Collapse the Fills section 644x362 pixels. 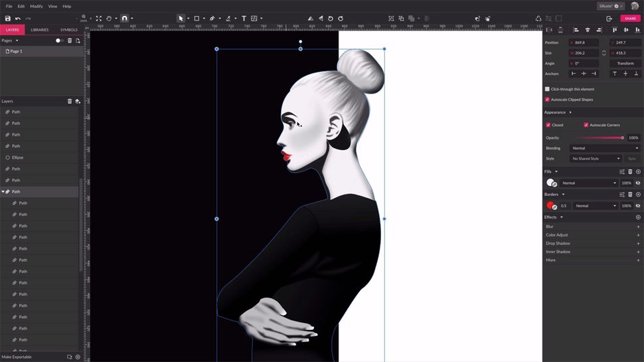556,172
